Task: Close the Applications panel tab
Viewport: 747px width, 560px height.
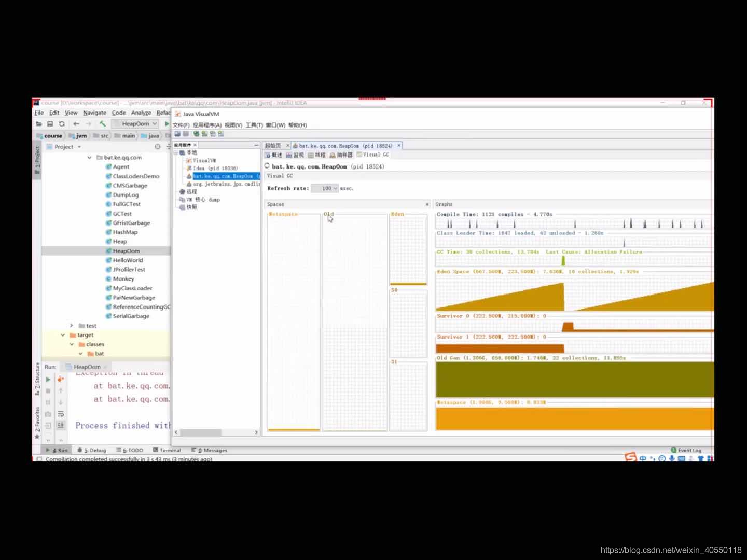Action: click(195, 145)
